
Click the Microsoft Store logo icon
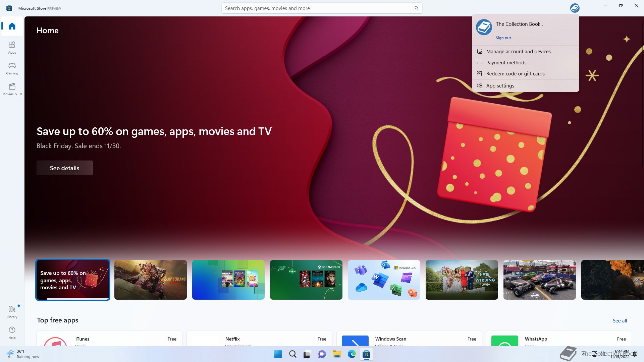click(9, 8)
